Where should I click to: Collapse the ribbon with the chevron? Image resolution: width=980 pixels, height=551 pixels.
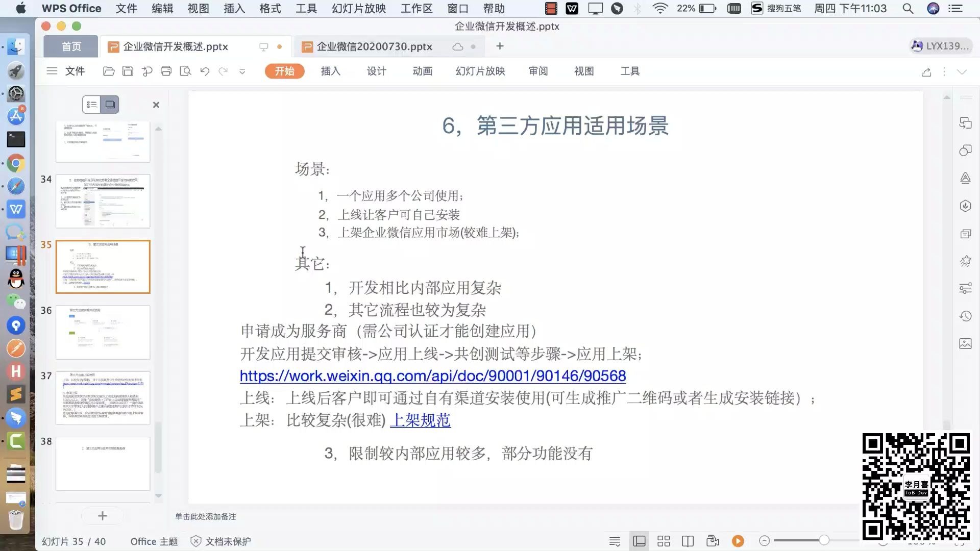(962, 72)
